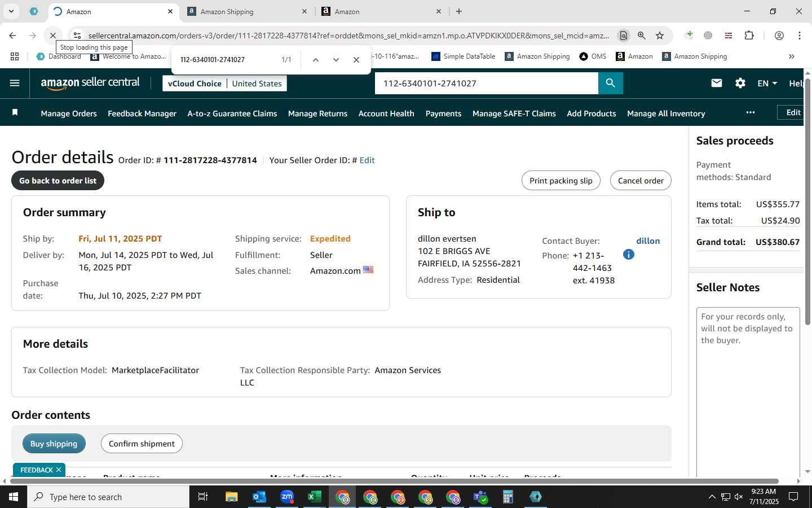This screenshot has height=508, width=812.
Task: Open the mail messages envelope icon
Action: point(717,83)
